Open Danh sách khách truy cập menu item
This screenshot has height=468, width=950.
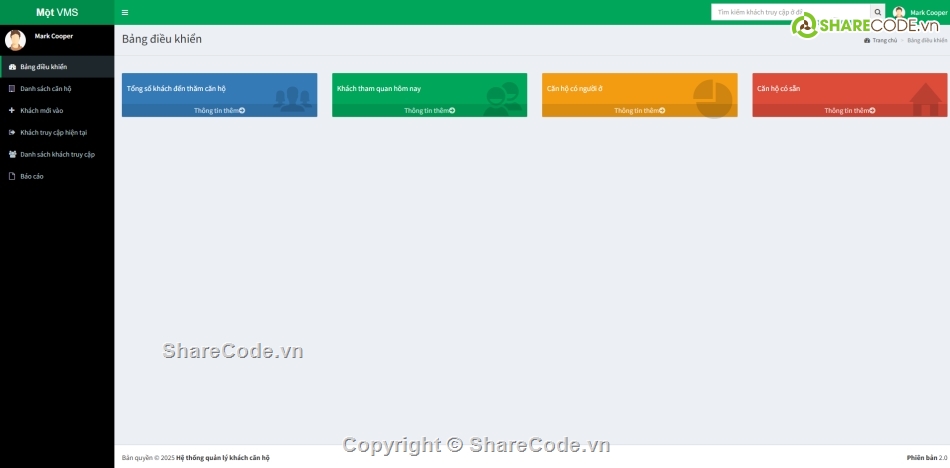pos(57,154)
